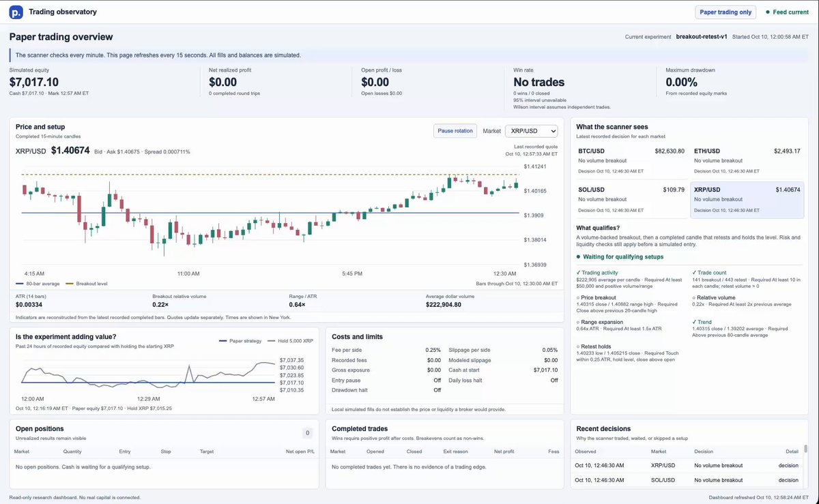Click the experiment name breakout-retest-v1
Image resolution: width=819 pixels, height=504 pixels.
click(701, 37)
